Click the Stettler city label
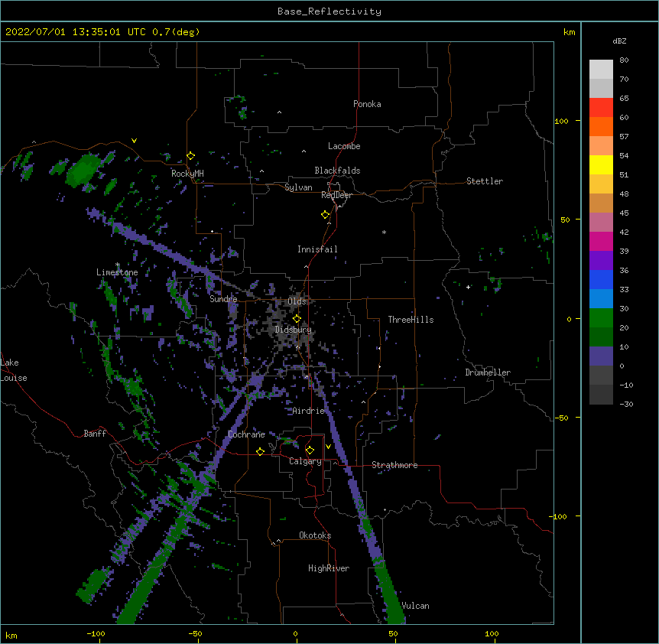 (485, 181)
